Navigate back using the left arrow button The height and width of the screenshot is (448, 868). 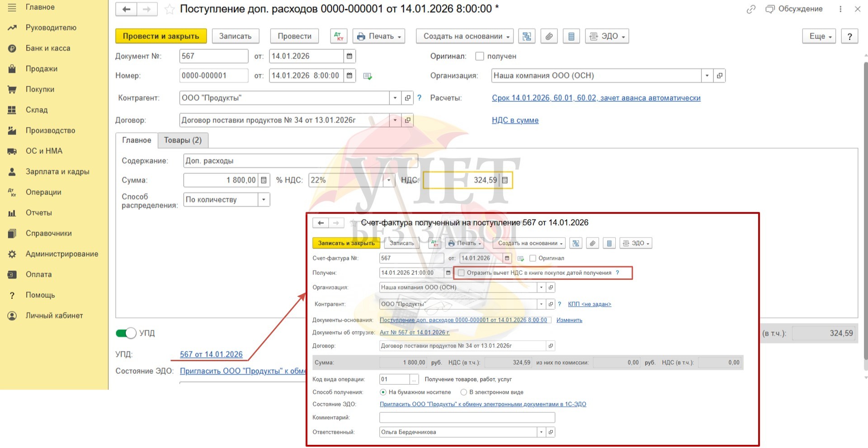pyautogui.click(x=126, y=9)
